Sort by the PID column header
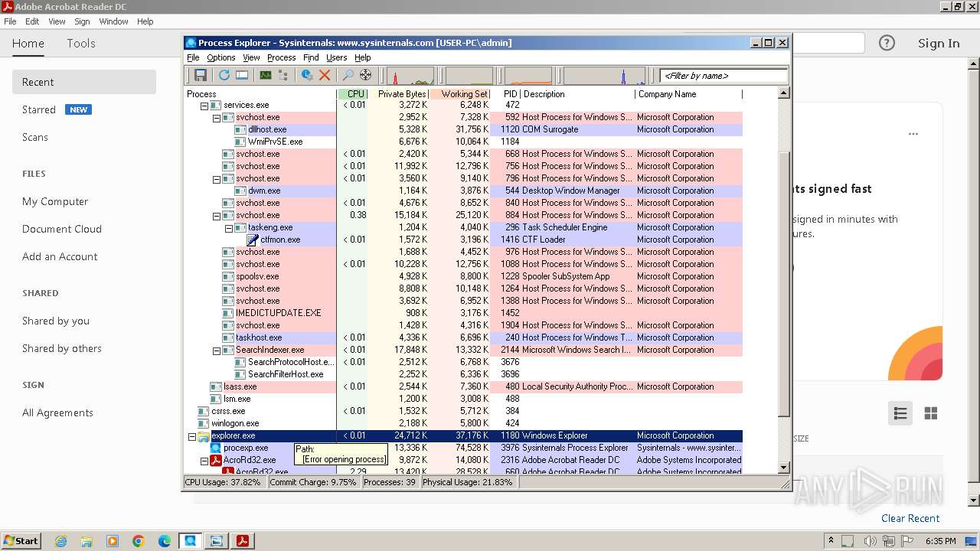The height and width of the screenshot is (551, 980). [505, 94]
